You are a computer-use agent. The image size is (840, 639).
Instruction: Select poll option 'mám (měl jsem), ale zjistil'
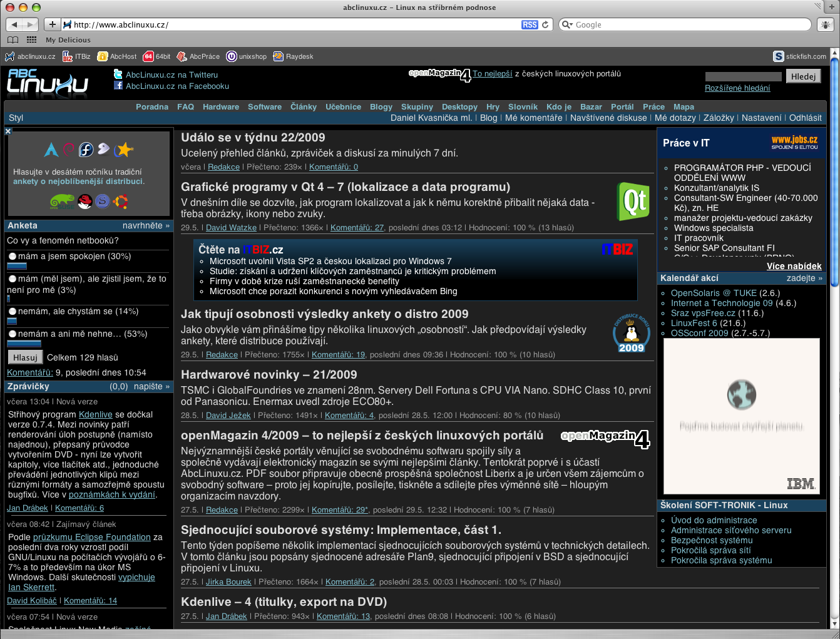[13, 279]
